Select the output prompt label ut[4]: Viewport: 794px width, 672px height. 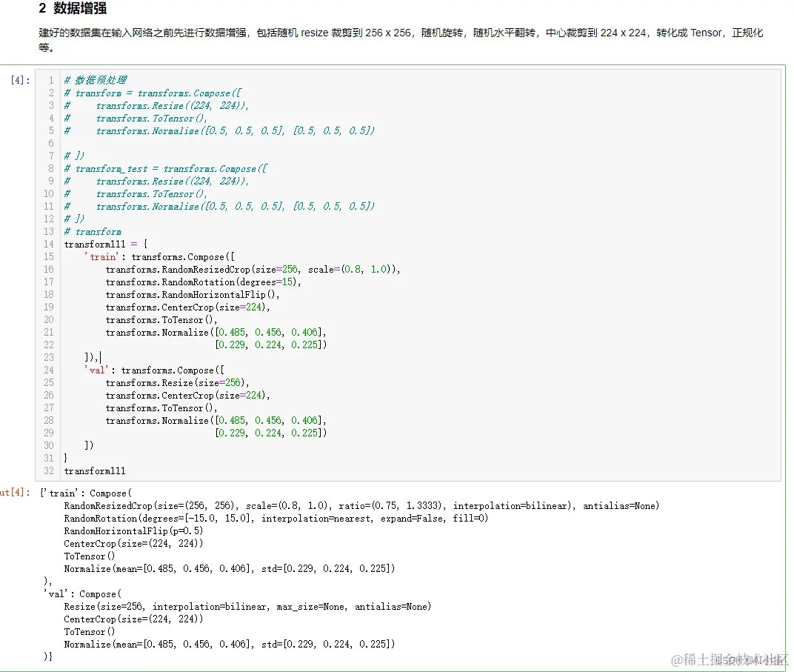pos(16,492)
